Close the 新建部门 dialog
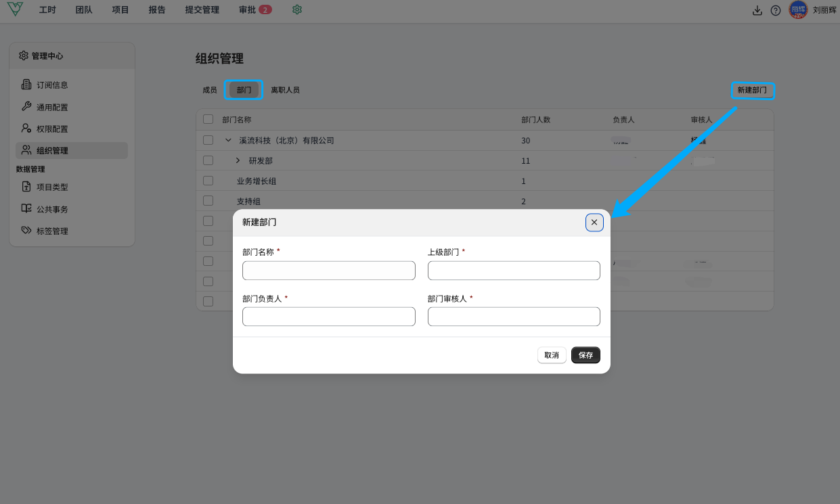The width and height of the screenshot is (840, 504). 594,223
